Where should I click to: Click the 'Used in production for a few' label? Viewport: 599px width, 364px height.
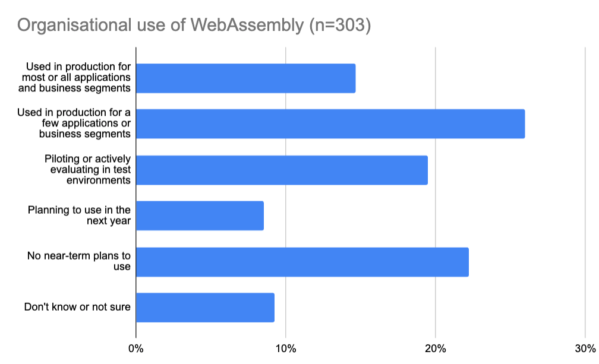(x=74, y=124)
